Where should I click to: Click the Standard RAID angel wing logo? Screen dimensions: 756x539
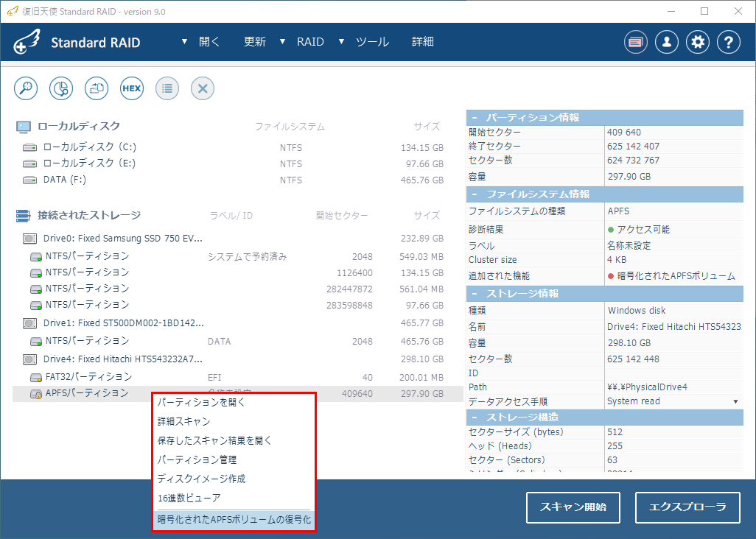(x=27, y=42)
